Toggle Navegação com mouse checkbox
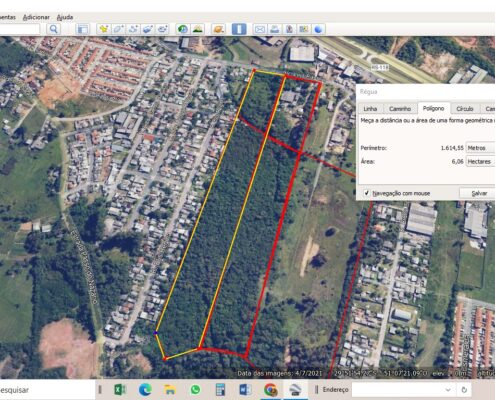This screenshot has height=400, width=495. tap(367, 193)
